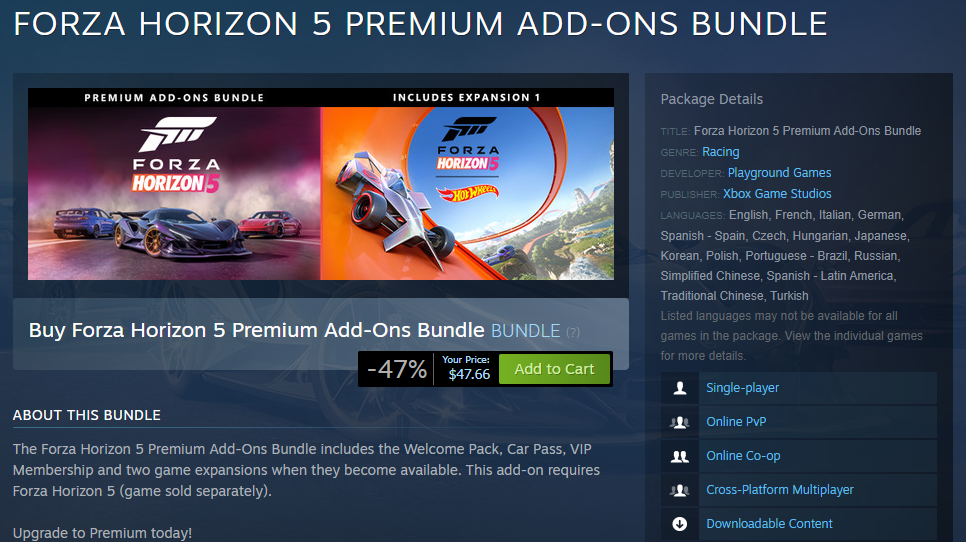The height and width of the screenshot is (542, 966).
Task: Click the Online PvP group icon
Action: [x=680, y=422]
